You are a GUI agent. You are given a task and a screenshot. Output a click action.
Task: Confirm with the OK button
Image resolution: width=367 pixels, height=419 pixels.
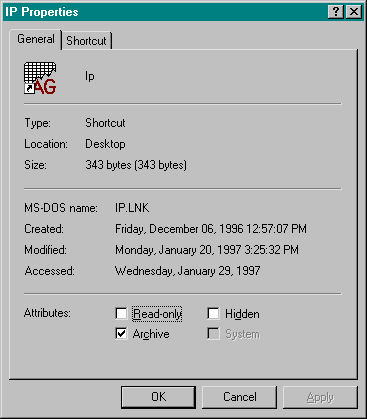[158, 397]
